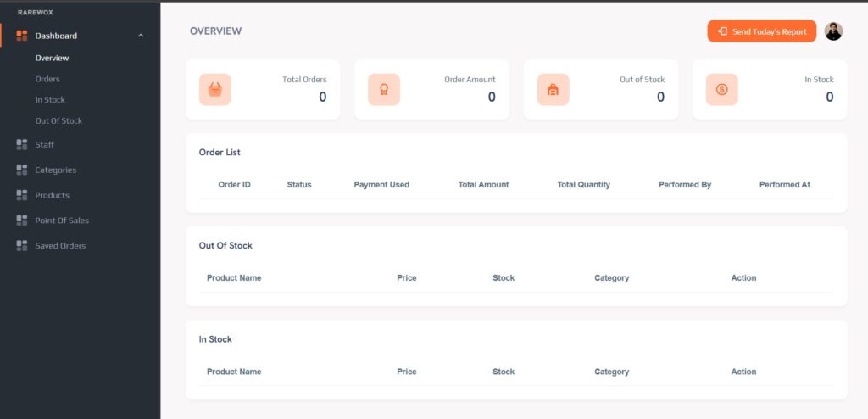Open the In Stock submenu item

coord(50,100)
